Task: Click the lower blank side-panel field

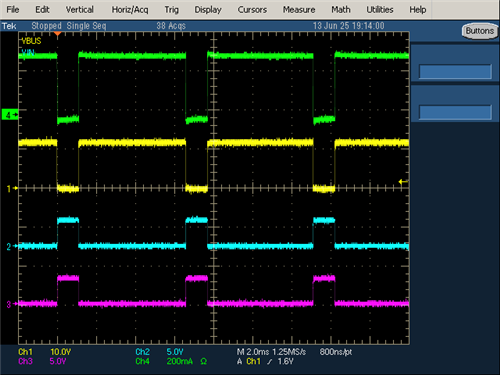Action: click(455, 112)
